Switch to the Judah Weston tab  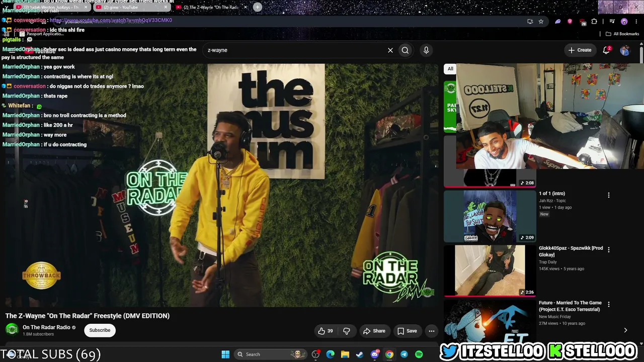point(52,7)
